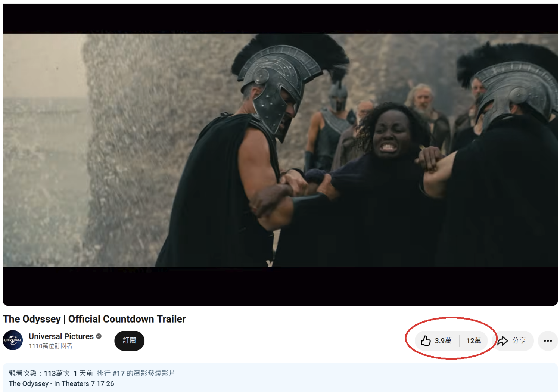Click the verified checkmark badge beside Universal Pictures

tap(99, 336)
